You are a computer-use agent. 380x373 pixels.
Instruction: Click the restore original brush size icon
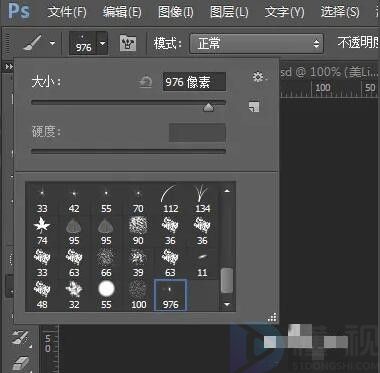click(x=146, y=82)
